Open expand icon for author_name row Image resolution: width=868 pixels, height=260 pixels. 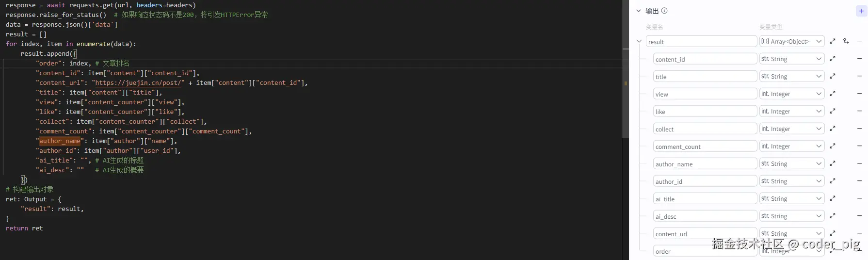[833, 163]
